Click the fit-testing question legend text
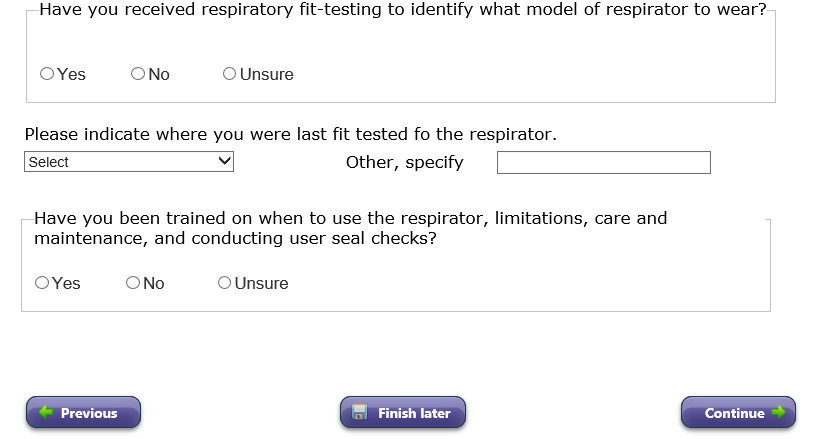This screenshot has width=816, height=439. click(x=402, y=15)
